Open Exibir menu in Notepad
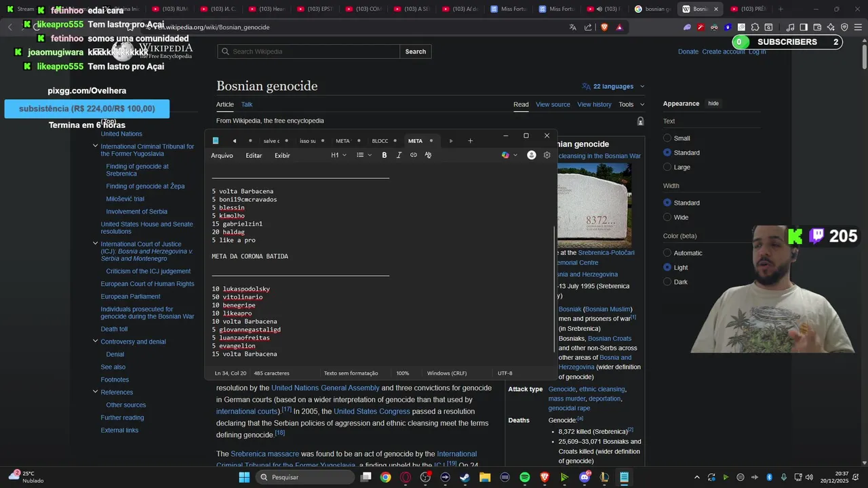 [x=282, y=155]
